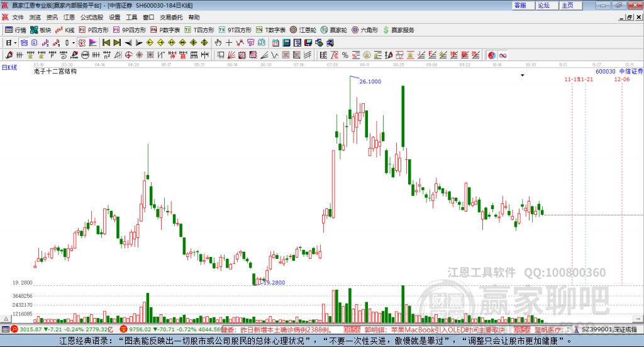644x347 pixels.
Task: Open the 文件 menu
Action: (x=18, y=17)
